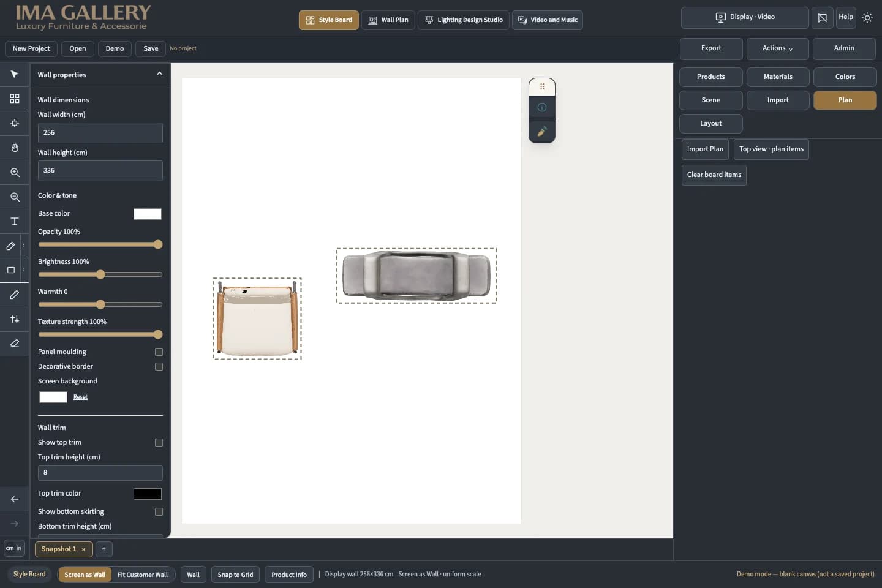Click the zoom out magnifier icon
The width and height of the screenshot is (882, 588).
click(15, 197)
